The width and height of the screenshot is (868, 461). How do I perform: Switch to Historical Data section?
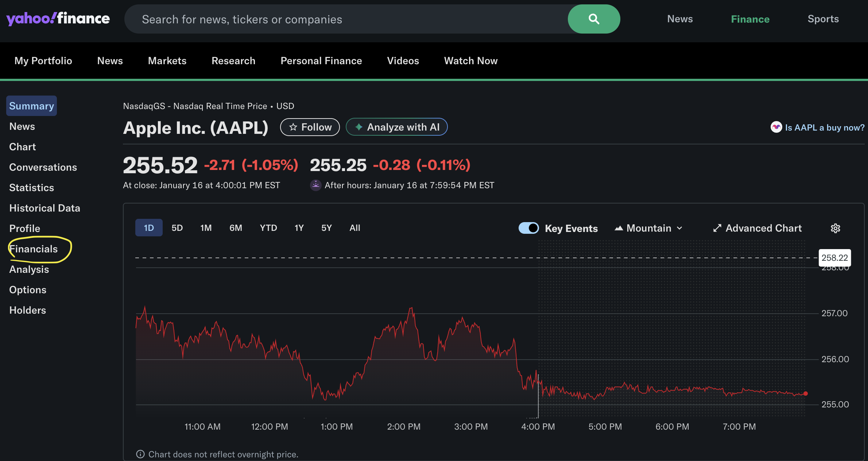pos(44,208)
